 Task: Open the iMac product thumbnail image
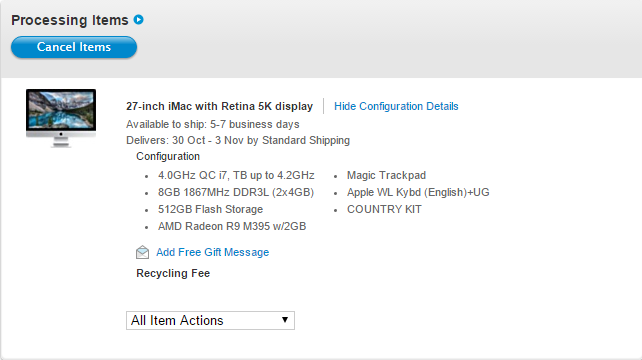(61, 118)
